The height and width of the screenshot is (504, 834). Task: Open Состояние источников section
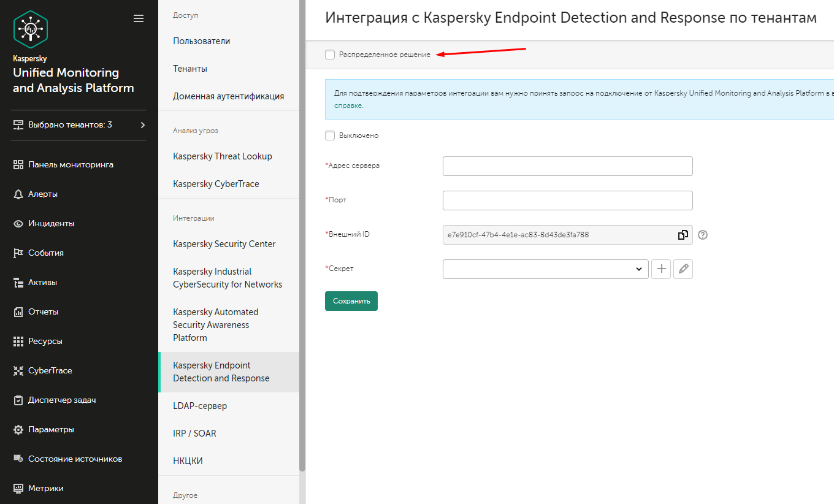pyautogui.click(x=75, y=459)
